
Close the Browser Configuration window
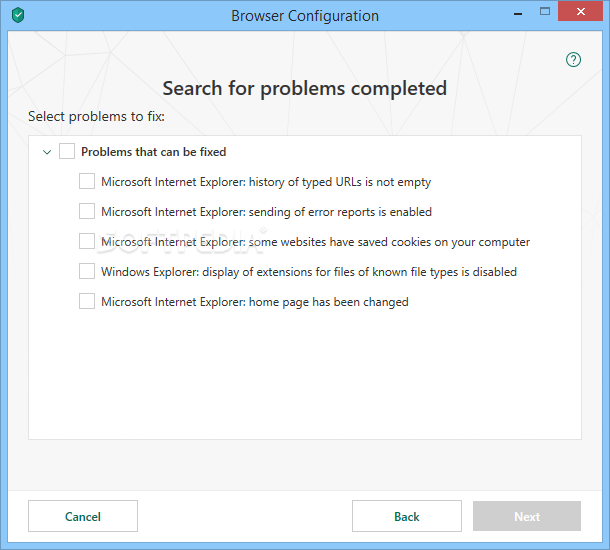pyautogui.click(x=580, y=12)
